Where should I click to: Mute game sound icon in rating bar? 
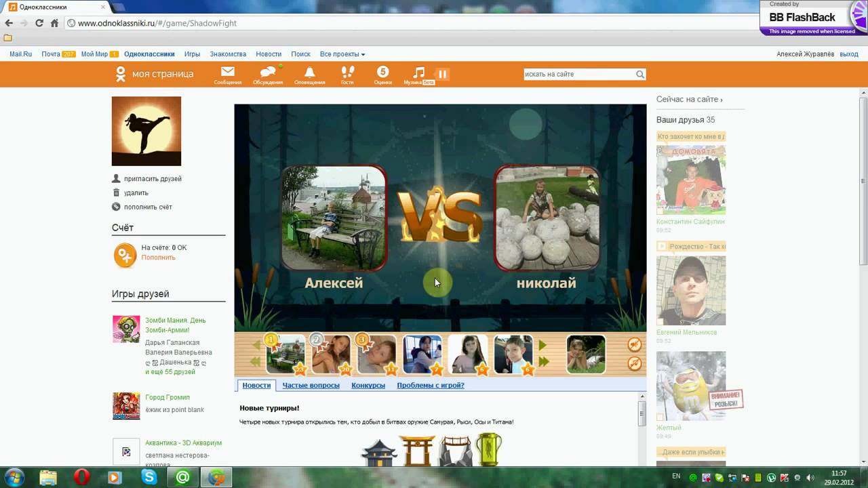click(635, 345)
